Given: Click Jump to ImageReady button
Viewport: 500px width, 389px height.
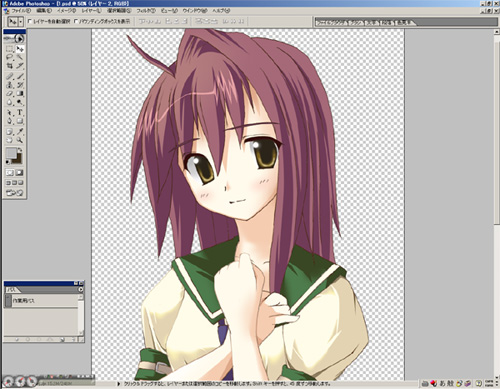Looking at the screenshot, I should [15, 193].
